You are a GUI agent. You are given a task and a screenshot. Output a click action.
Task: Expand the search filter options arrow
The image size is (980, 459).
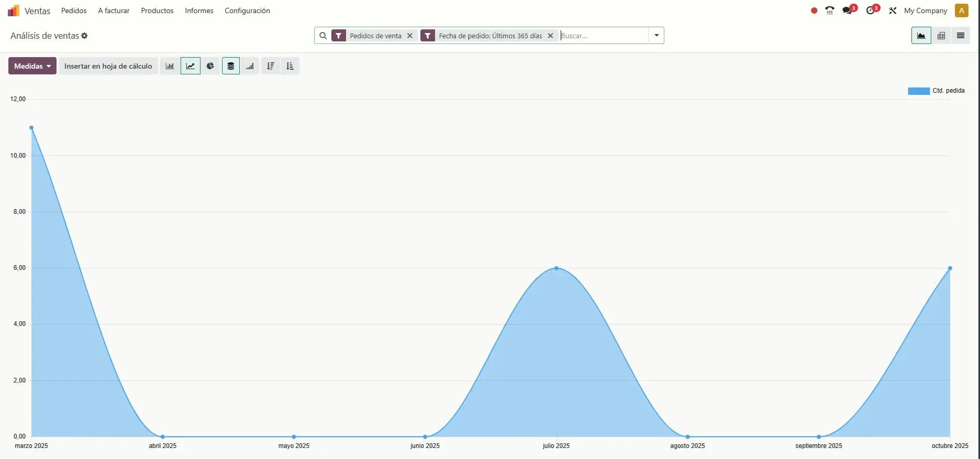pos(656,36)
